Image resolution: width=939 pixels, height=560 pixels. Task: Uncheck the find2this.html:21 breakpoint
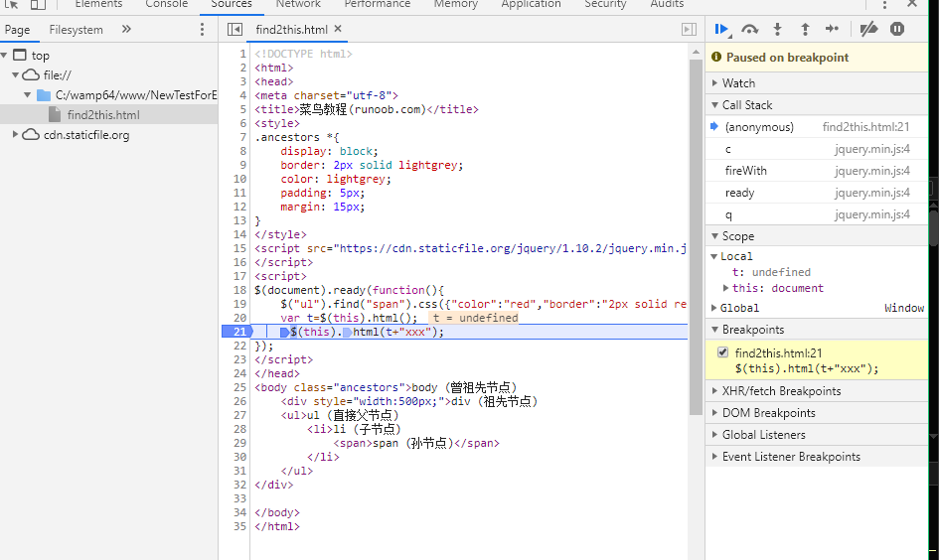[x=722, y=352]
